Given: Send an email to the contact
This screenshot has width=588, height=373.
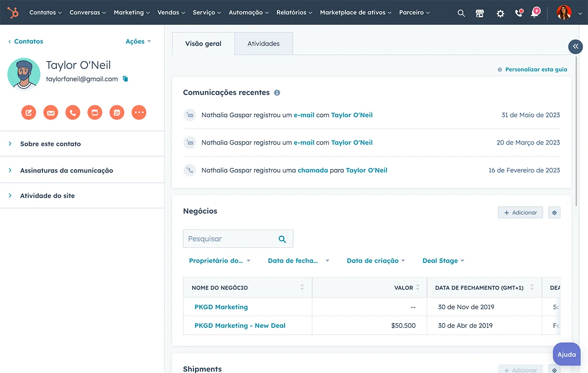Looking at the screenshot, I should (x=51, y=112).
